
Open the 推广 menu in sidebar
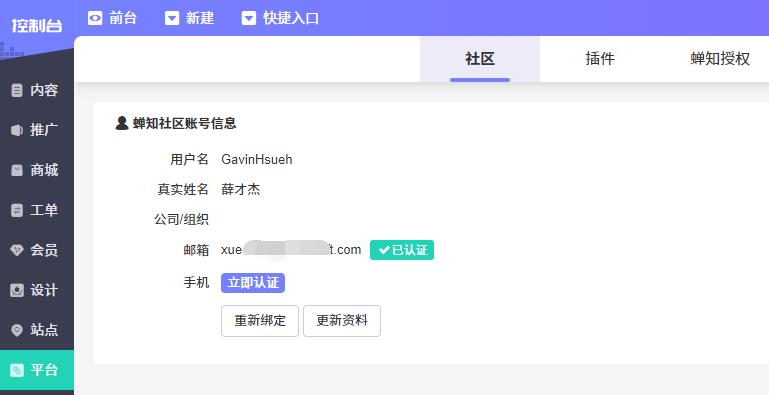tap(37, 130)
